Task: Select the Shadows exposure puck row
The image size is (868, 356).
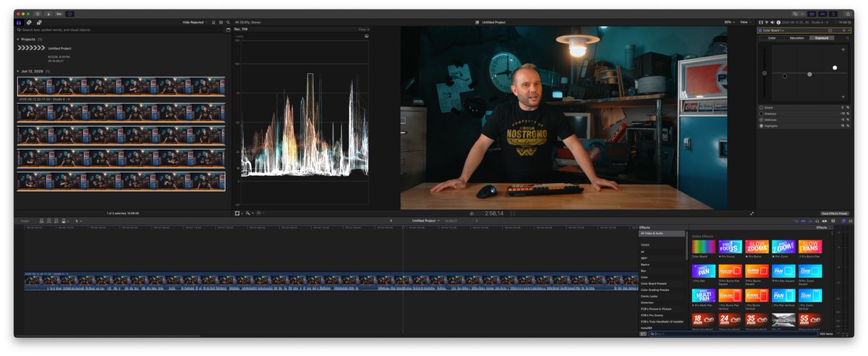Action: 804,114
